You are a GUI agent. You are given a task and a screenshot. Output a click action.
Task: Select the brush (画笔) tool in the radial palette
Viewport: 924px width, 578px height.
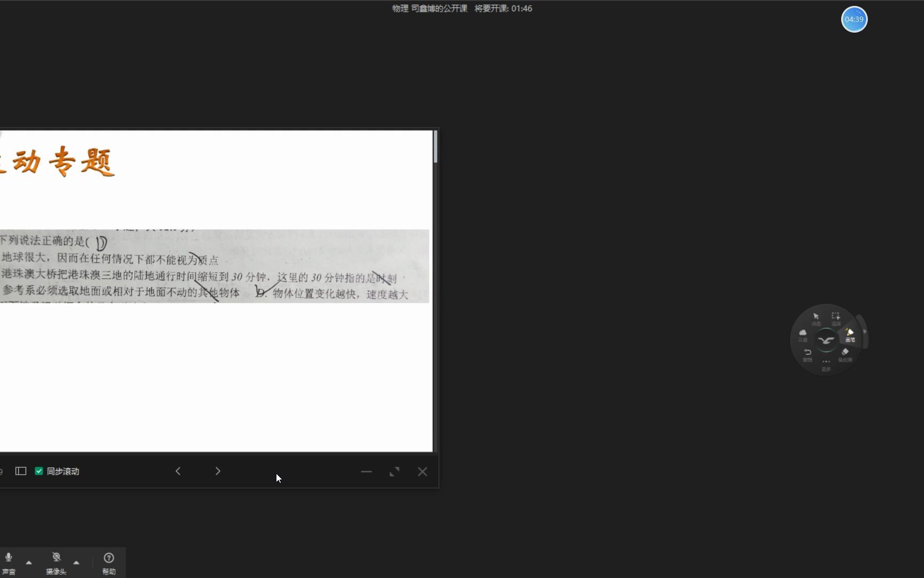pos(850,334)
